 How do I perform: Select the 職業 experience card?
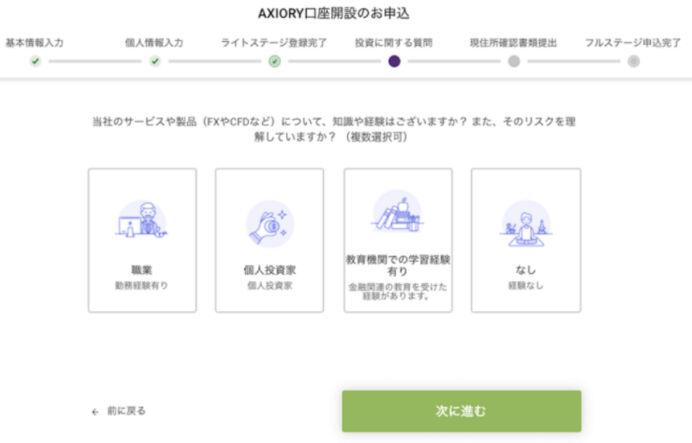pos(142,240)
